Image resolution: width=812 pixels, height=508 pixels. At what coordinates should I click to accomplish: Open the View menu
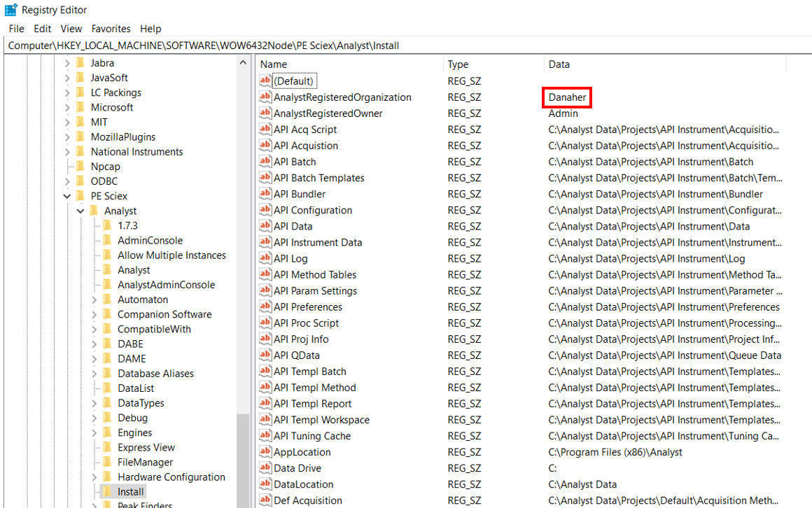click(x=71, y=29)
